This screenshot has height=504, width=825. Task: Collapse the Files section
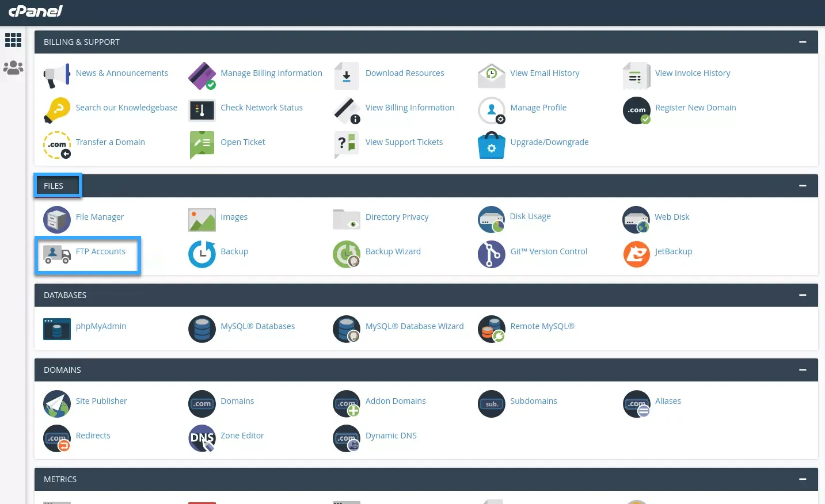click(x=803, y=186)
